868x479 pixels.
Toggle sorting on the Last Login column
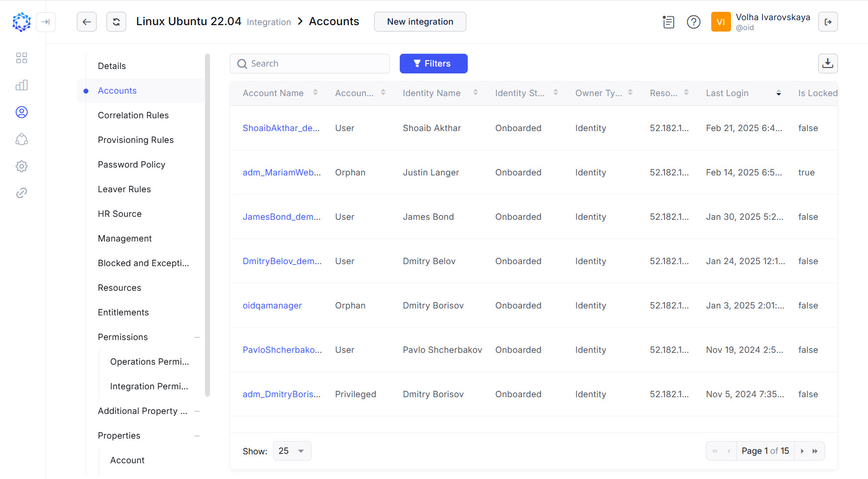(779, 93)
